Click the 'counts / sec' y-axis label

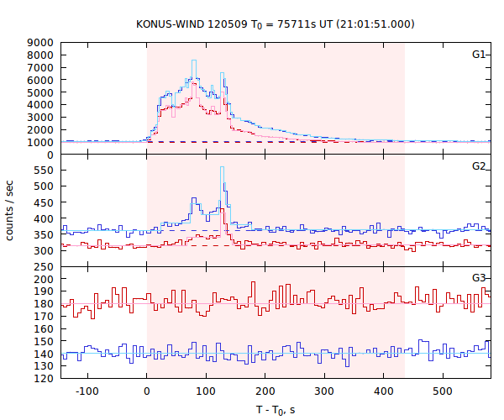[9, 211]
